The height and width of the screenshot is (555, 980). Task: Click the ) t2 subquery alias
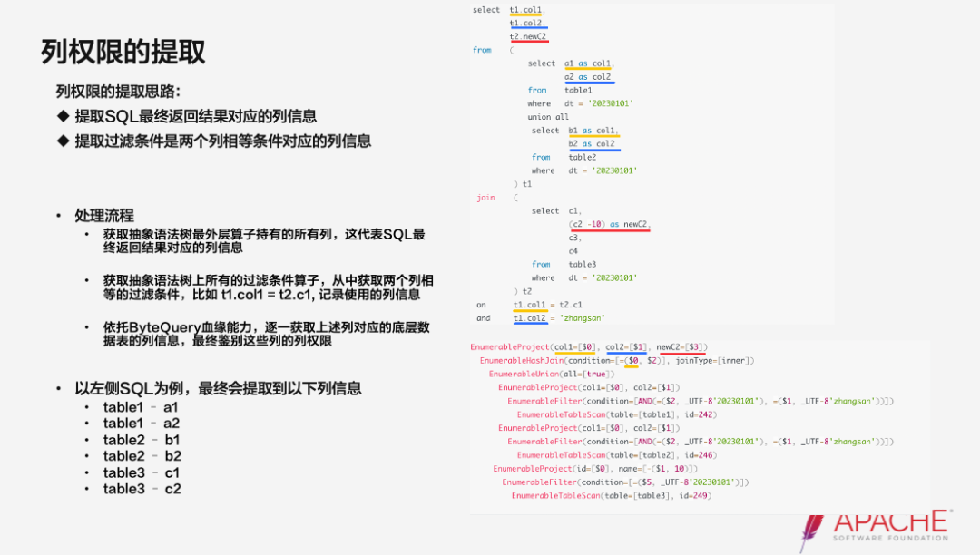click(x=523, y=291)
